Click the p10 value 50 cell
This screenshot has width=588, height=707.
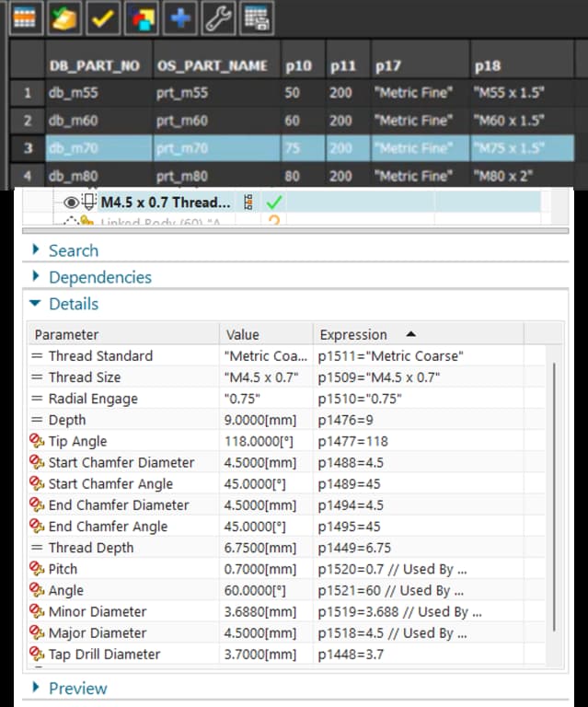point(304,93)
